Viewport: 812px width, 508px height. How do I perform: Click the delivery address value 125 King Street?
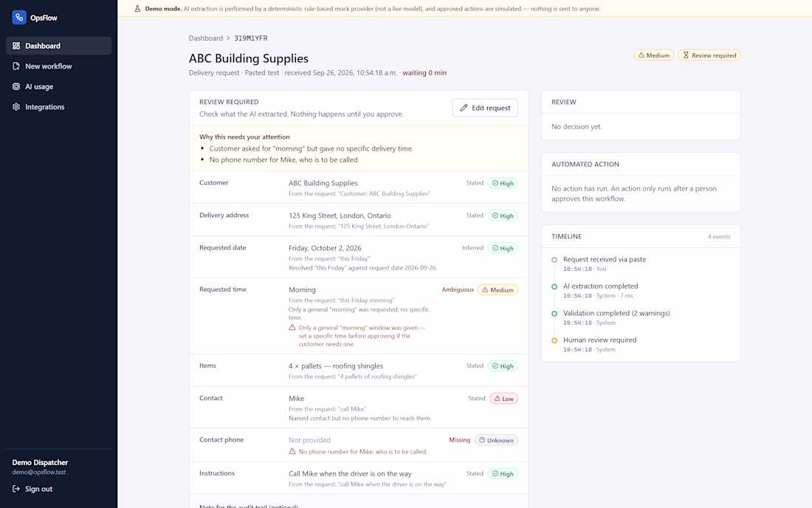coord(340,216)
